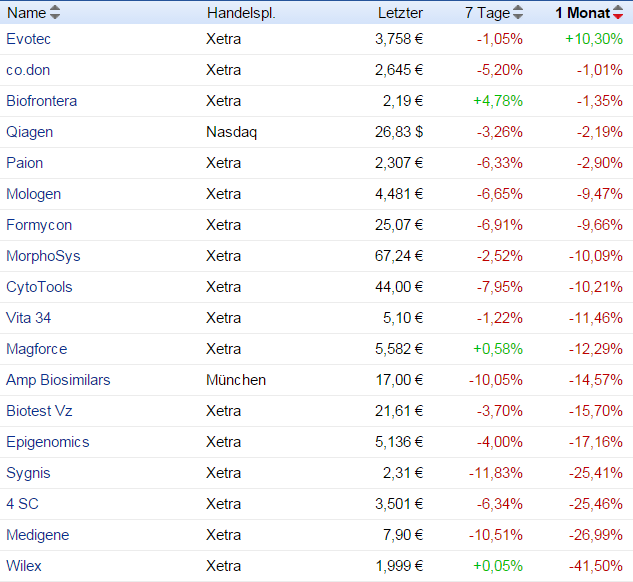Open the Epigenomics stock link
This screenshot has height=582, width=633.
(x=47, y=442)
